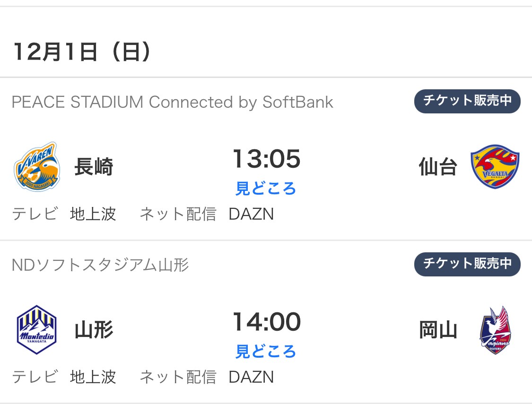The image size is (532, 404).
Task: Click the NDソフトスタジアム山形 venue name
Action: click(x=100, y=265)
